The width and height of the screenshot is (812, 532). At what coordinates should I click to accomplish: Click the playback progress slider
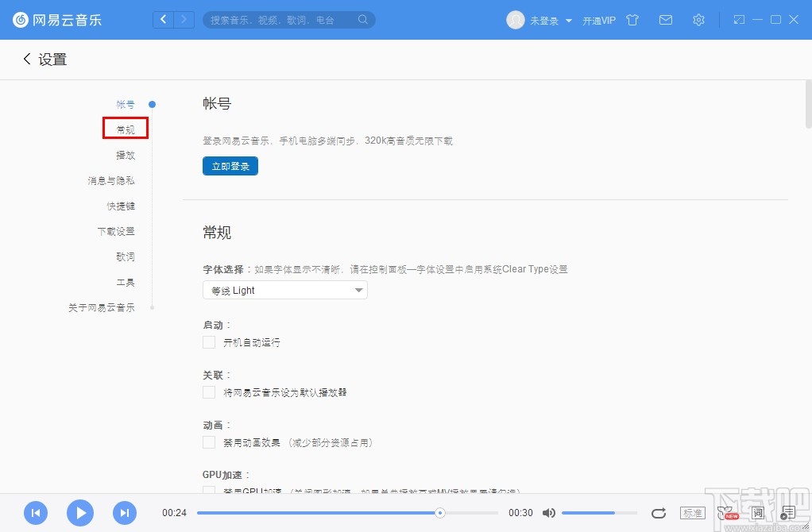click(347, 513)
